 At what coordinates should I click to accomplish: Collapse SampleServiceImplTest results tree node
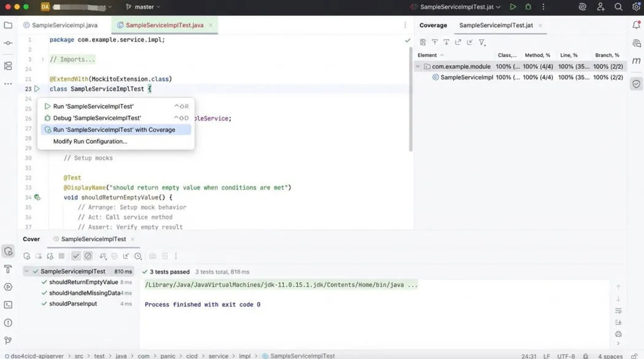pyautogui.click(x=26, y=271)
